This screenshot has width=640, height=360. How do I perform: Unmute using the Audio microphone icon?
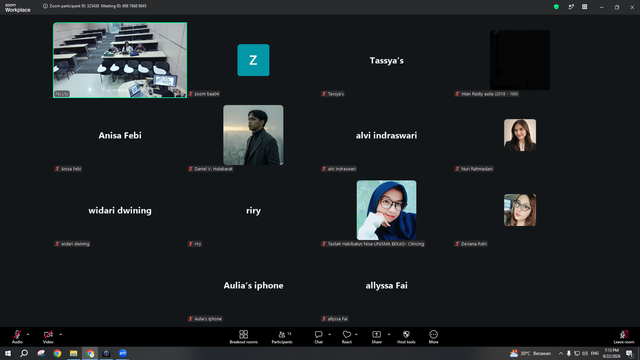tap(17, 334)
